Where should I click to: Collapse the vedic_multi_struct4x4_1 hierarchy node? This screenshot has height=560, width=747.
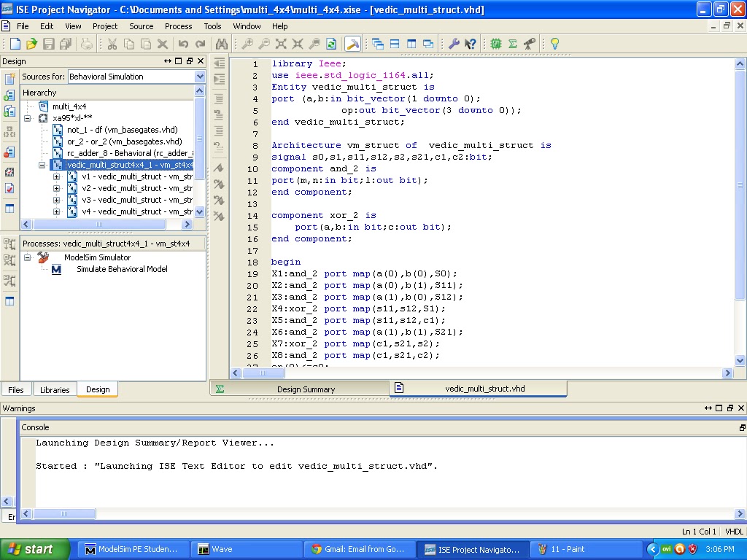click(x=42, y=165)
